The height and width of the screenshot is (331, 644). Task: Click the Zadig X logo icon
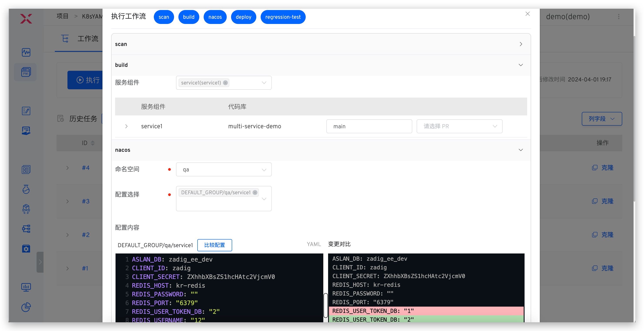click(x=26, y=19)
